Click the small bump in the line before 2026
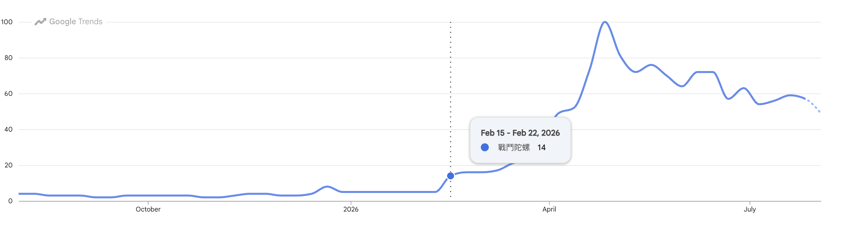The image size is (868, 248). tap(326, 187)
